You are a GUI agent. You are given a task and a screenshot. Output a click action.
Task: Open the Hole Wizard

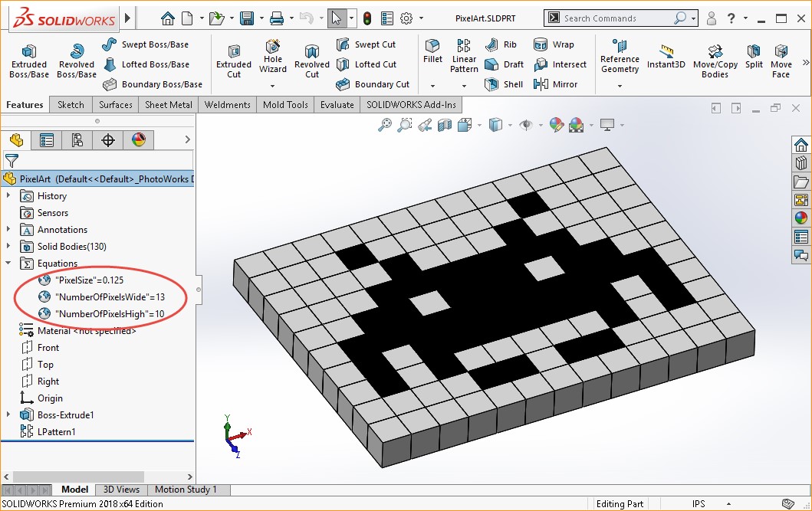272,57
